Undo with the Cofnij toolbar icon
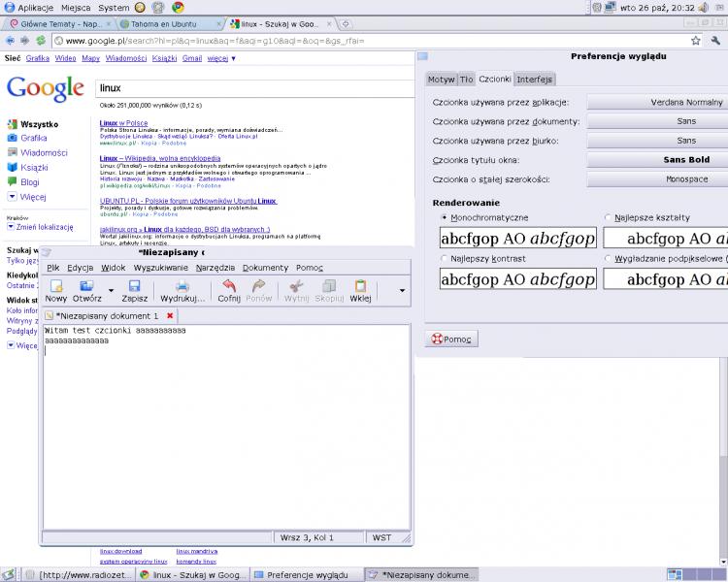 (229, 287)
